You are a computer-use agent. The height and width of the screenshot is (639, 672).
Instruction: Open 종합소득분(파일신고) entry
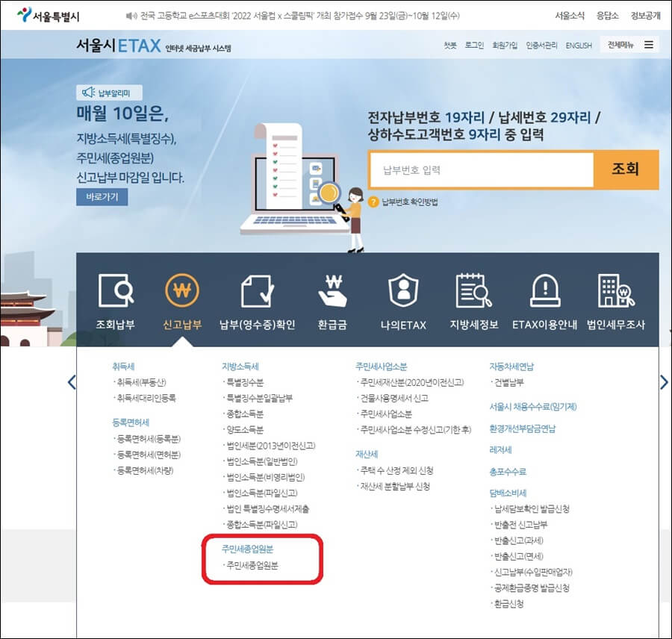coord(261,525)
